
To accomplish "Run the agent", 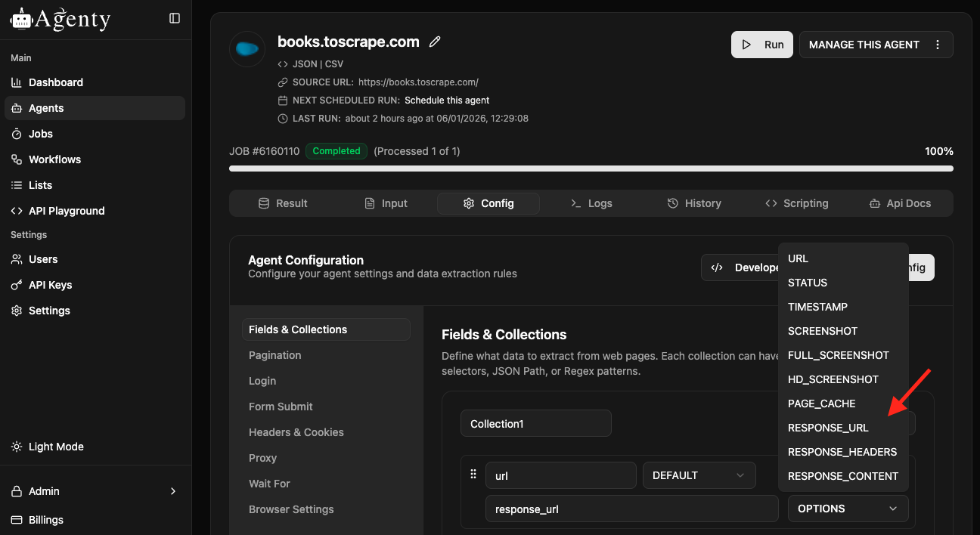I will pyautogui.click(x=761, y=45).
